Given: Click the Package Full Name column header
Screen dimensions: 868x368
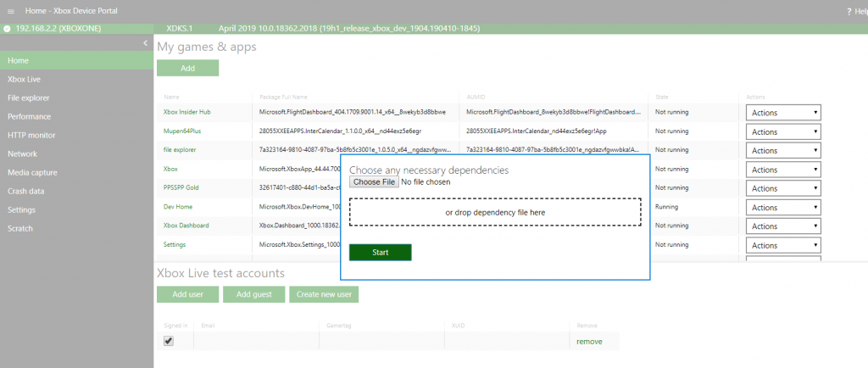Looking at the screenshot, I should pos(283,97).
